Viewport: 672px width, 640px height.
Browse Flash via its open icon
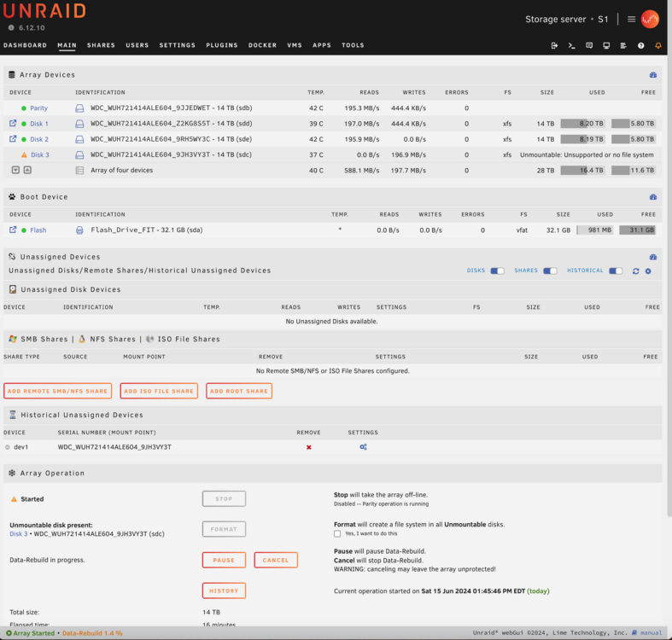point(13,230)
